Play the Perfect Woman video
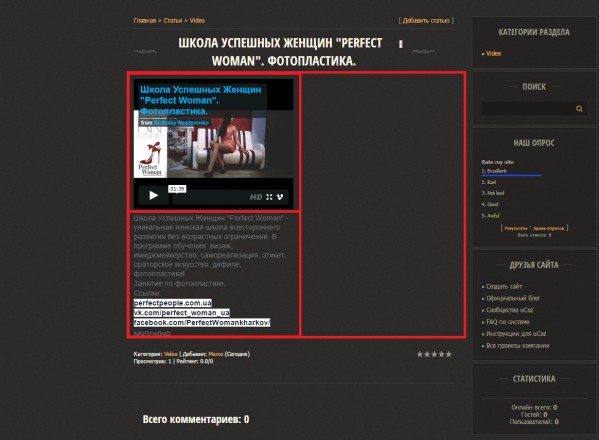The image size is (599, 440). [x=153, y=196]
